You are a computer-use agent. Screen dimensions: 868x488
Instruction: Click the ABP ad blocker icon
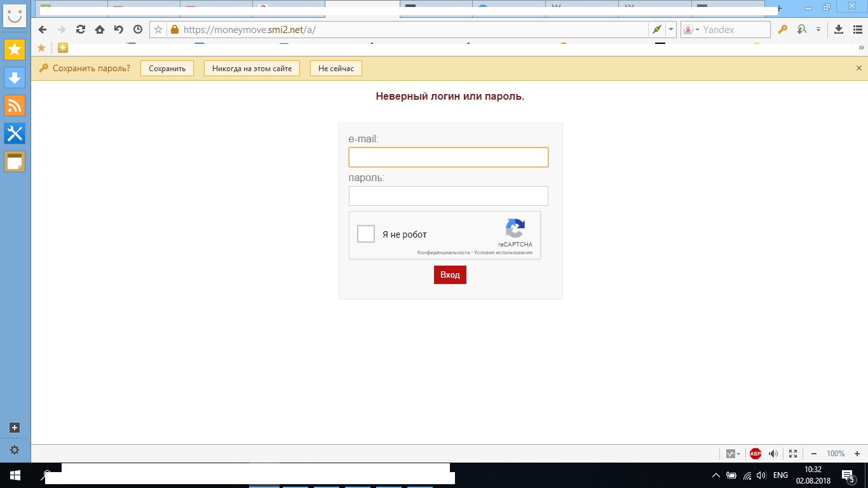click(756, 454)
